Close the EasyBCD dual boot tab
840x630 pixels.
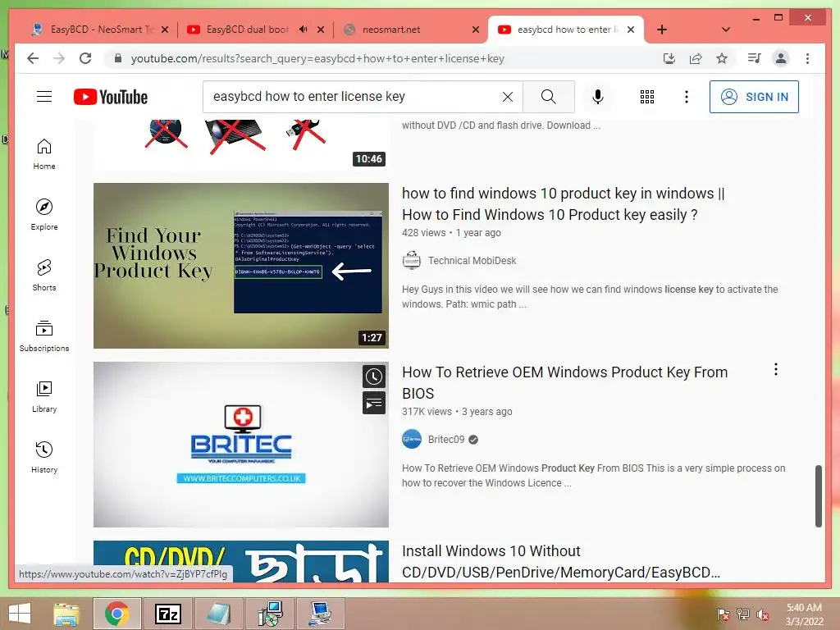[321, 30]
